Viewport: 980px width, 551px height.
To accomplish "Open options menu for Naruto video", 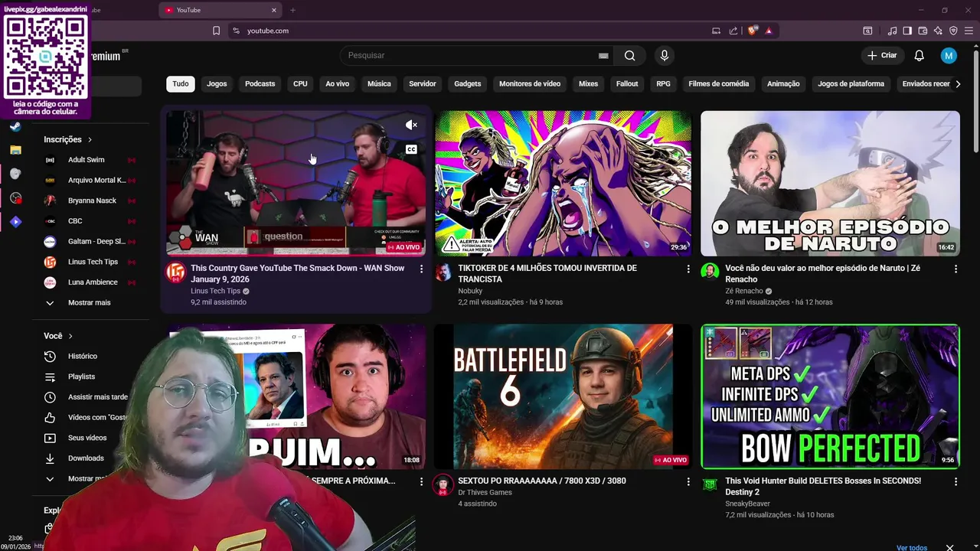I will [955, 269].
